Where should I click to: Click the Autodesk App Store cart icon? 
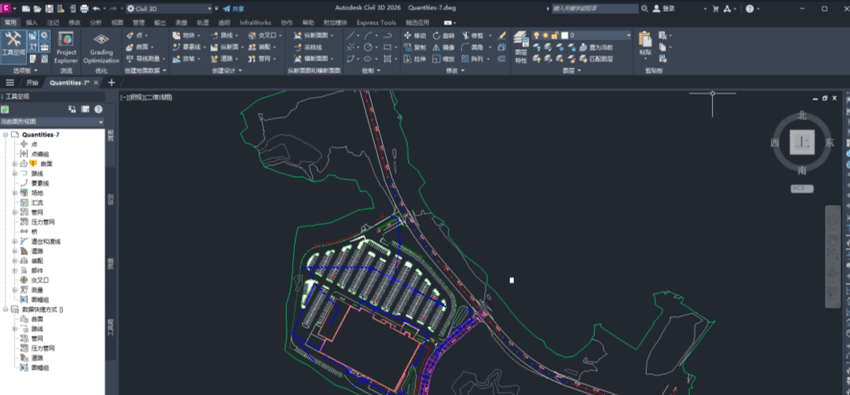click(716, 9)
